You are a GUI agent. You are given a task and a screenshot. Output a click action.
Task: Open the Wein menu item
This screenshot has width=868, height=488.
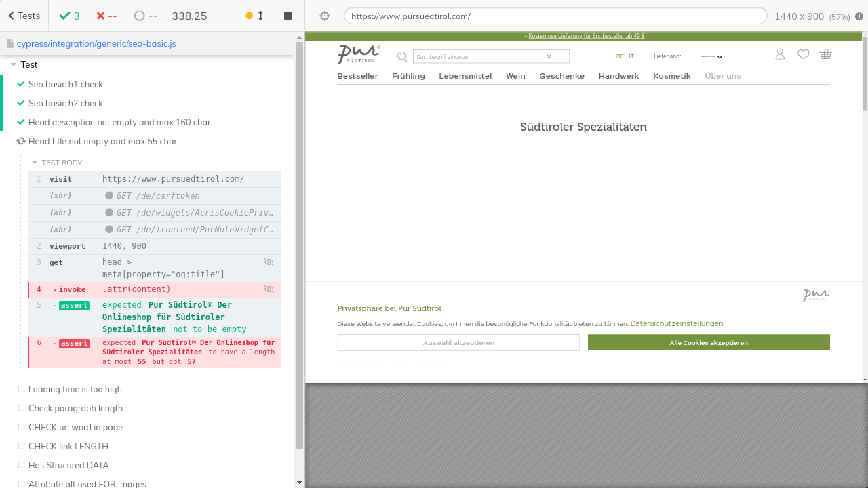pyautogui.click(x=515, y=76)
